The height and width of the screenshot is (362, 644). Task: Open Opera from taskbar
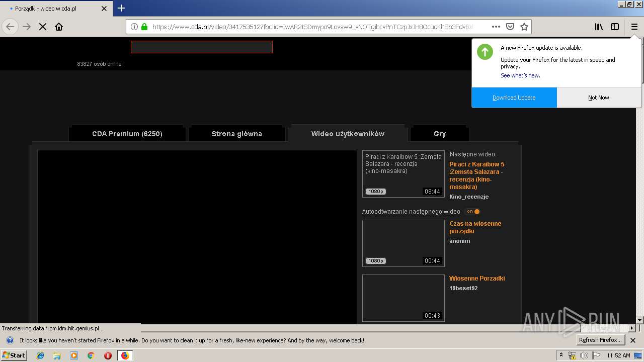coord(108,355)
